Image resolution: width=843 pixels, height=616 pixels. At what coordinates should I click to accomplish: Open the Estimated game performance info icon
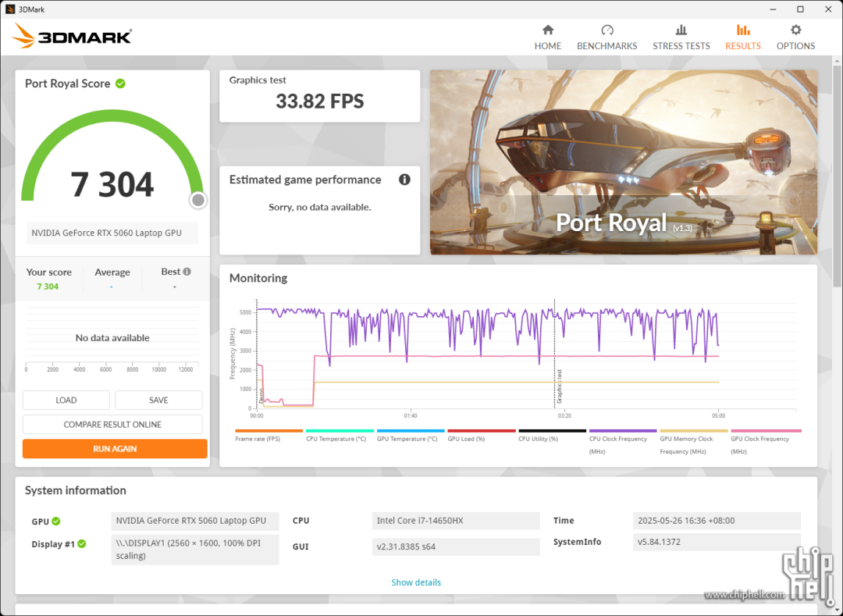coord(404,180)
